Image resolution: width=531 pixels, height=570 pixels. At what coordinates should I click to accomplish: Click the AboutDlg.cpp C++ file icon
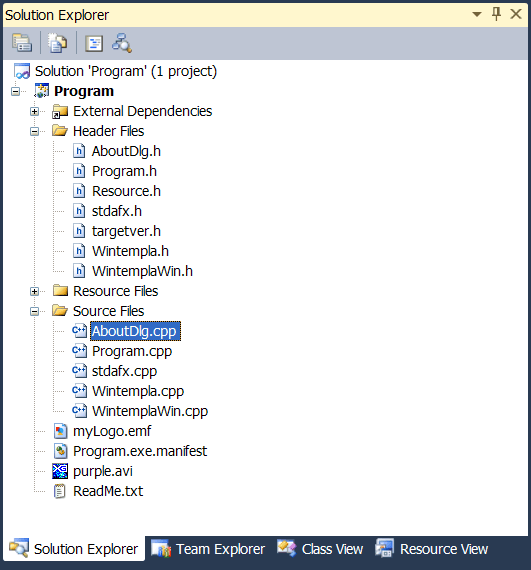pos(79,331)
